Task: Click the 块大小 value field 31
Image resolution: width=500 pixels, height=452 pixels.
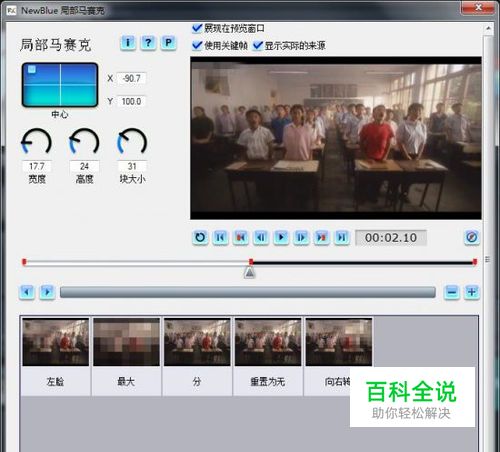Action: click(x=132, y=166)
